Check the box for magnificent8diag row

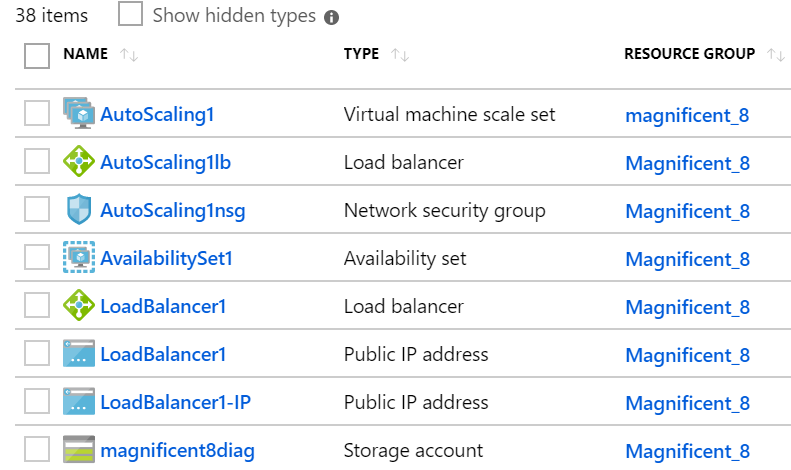click(37, 448)
